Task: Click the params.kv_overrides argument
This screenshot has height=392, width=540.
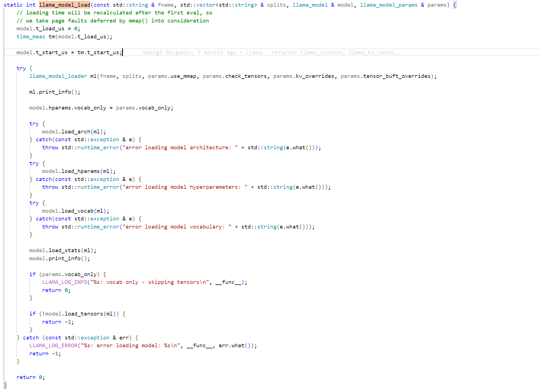Action: coord(304,76)
